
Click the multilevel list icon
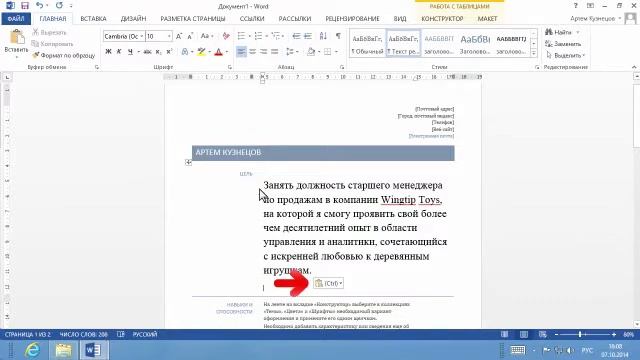coord(276,36)
